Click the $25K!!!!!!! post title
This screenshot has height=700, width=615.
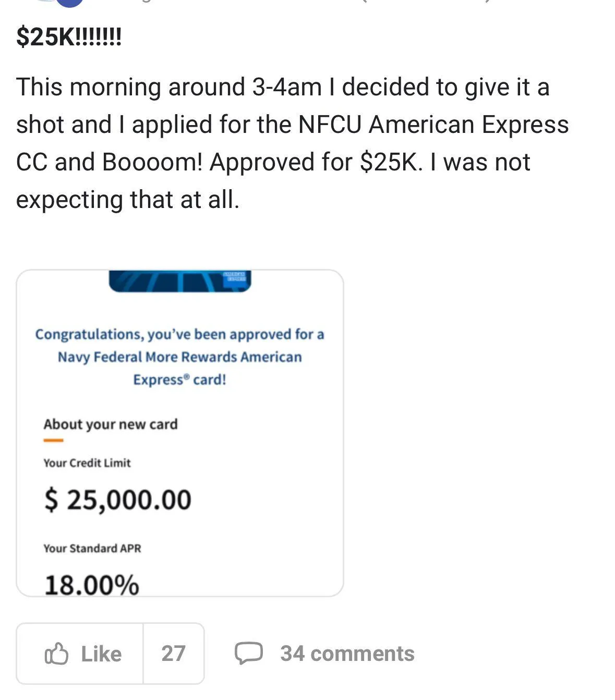(x=69, y=36)
